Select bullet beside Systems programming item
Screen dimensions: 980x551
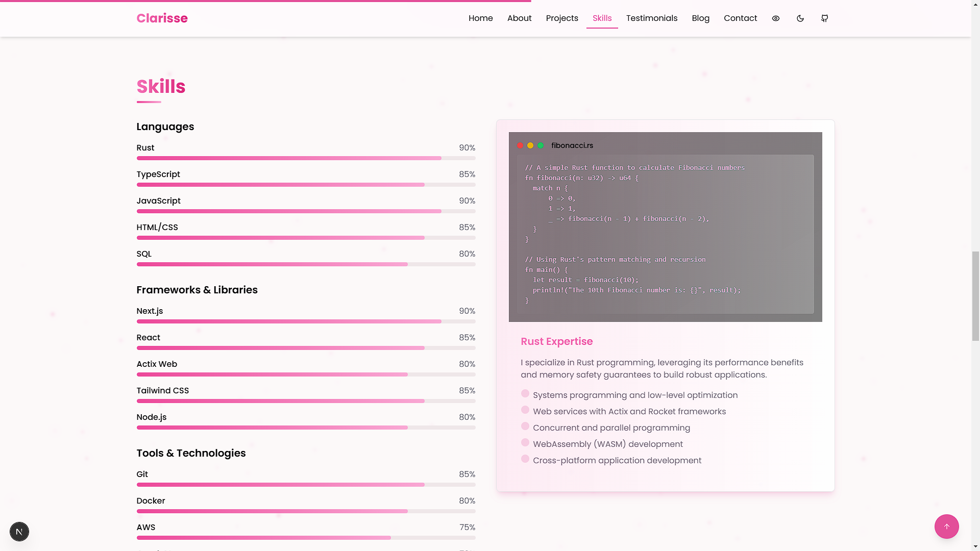(x=525, y=393)
